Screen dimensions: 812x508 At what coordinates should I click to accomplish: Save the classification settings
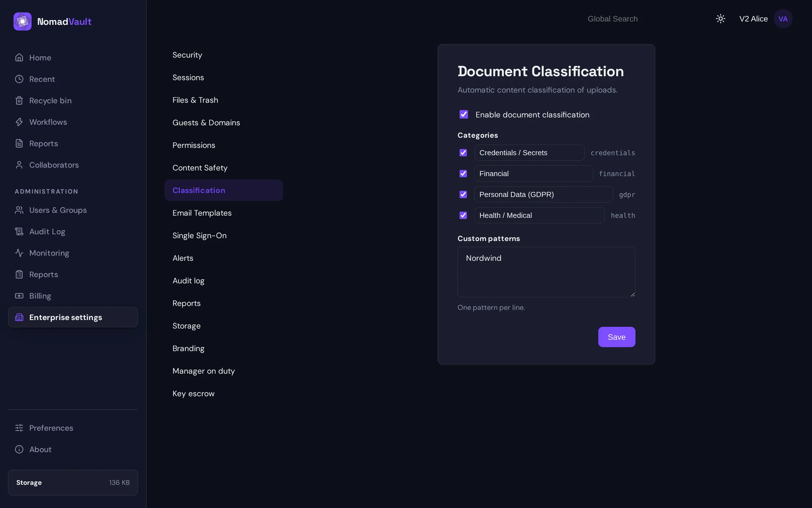pyautogui.click(x=617, y=337)
